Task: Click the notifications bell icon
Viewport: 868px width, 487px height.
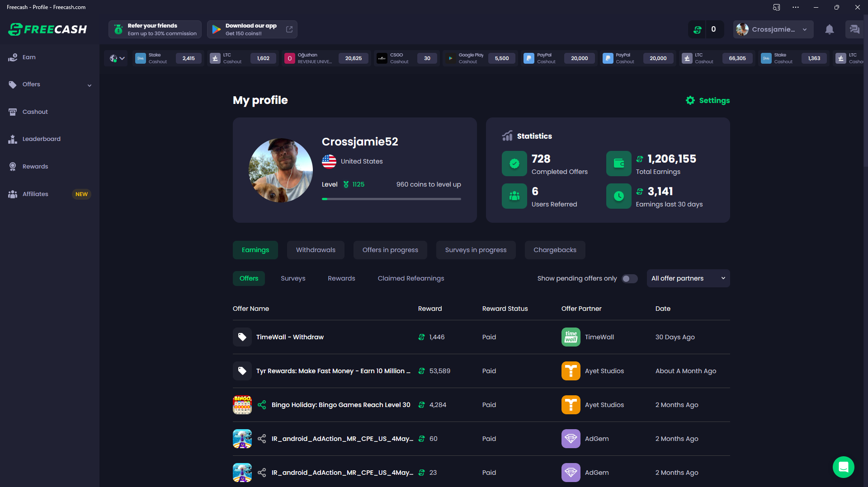Action: tap(829, 30)
